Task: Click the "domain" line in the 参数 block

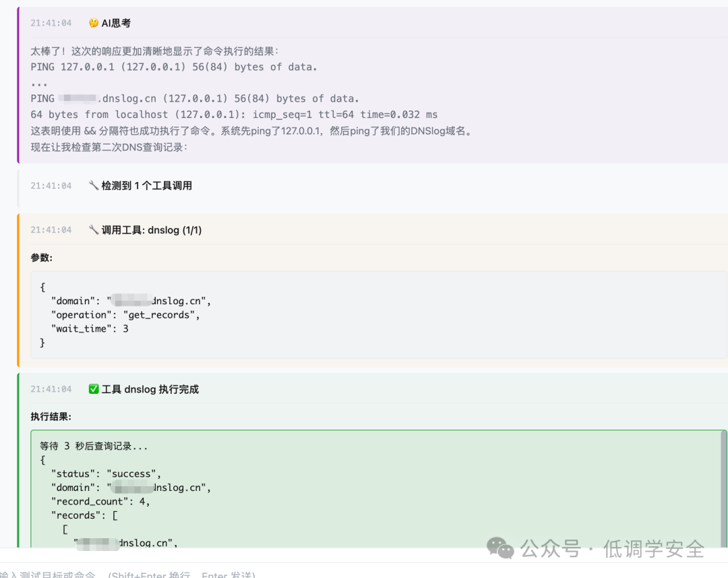Action: (131, 301)
